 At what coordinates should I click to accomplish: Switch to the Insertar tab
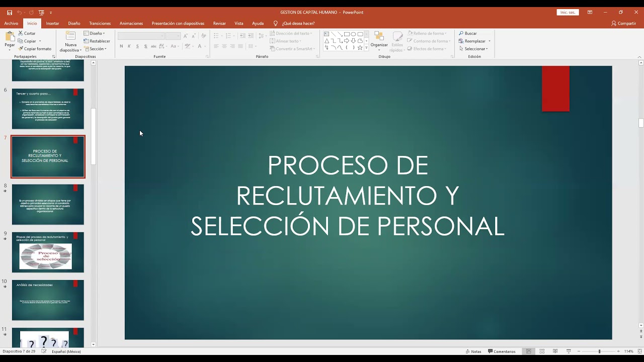click(52, 23)
